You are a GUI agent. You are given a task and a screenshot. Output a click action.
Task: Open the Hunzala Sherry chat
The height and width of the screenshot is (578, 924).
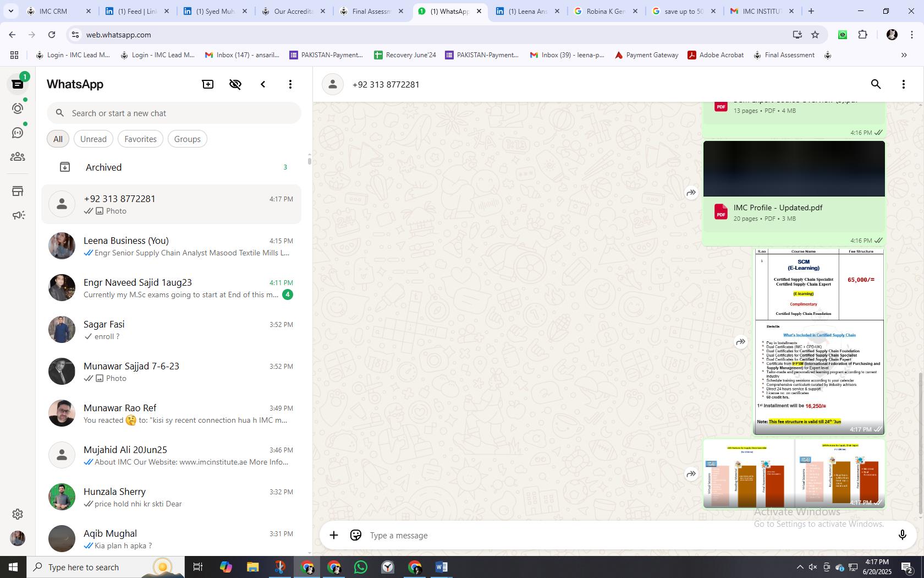(171, 497)
